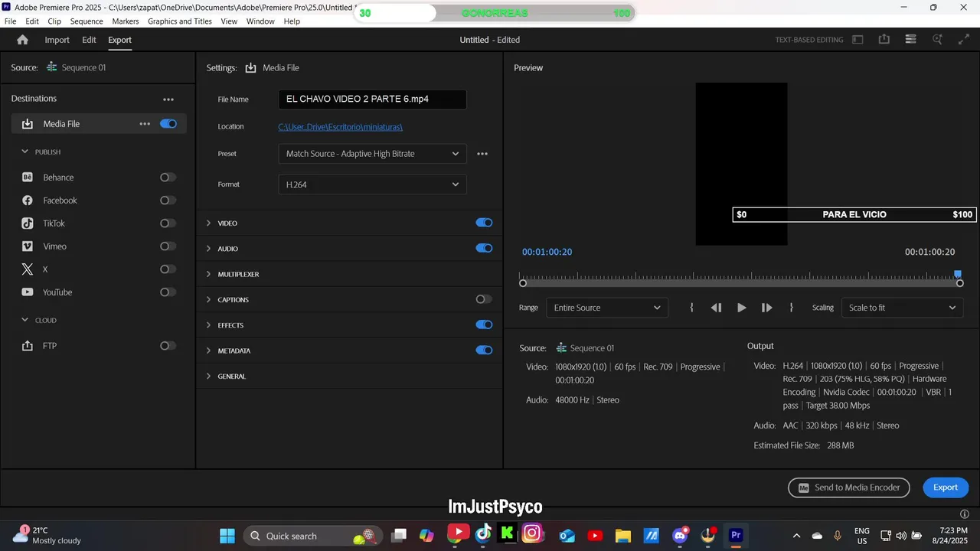
Task: Switch to the Edit tab
Action: 89,40
